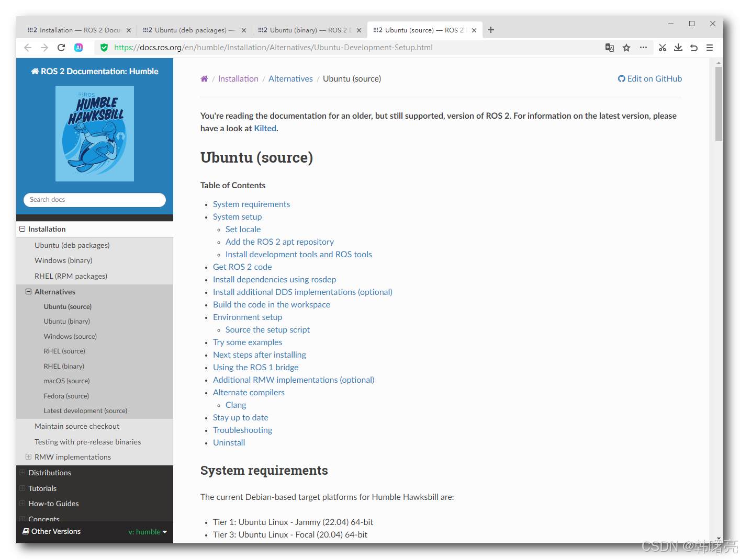
Task: Click the breadcrumb home icon
Action: click(204, 78)
